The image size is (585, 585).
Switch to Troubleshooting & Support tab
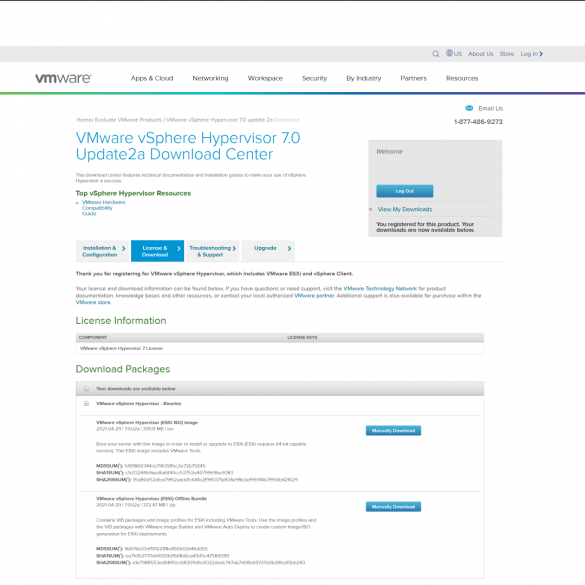point(212,251)
